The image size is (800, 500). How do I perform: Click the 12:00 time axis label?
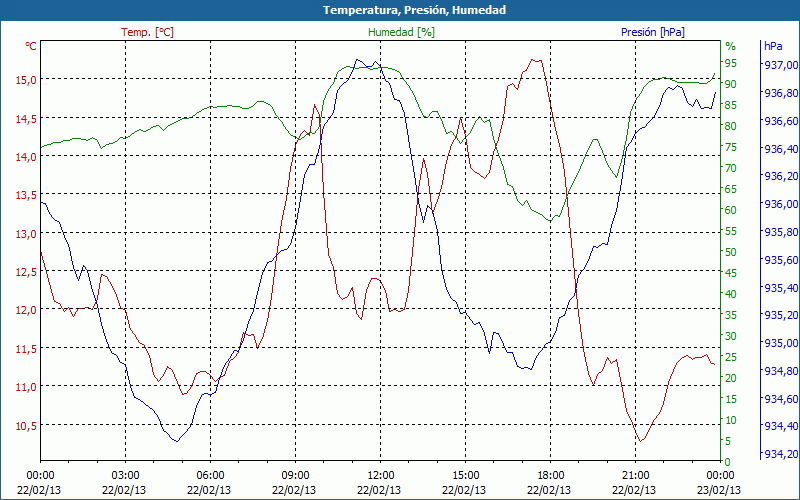pos(381,476)
